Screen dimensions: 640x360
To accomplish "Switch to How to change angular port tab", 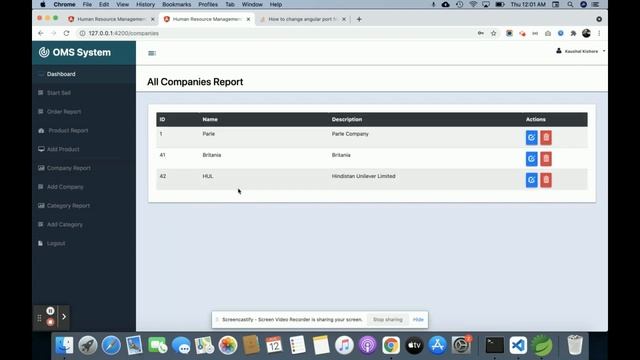I will pyautogui.click(x=302, y=19).
